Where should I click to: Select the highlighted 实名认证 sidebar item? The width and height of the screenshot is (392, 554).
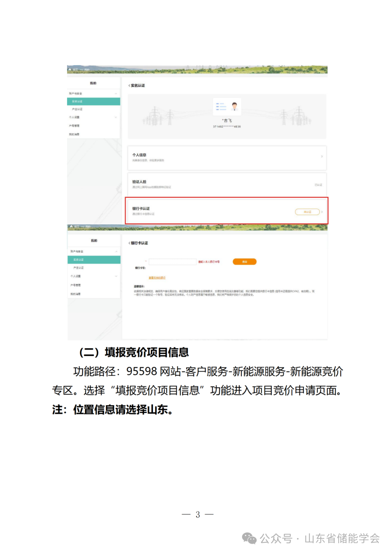click(x=77, y=102)
